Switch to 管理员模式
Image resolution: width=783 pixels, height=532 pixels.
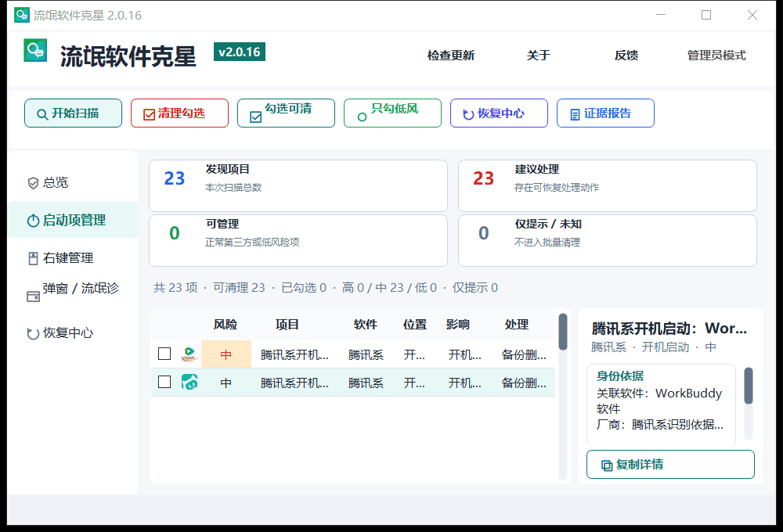(x=716, y=56)
